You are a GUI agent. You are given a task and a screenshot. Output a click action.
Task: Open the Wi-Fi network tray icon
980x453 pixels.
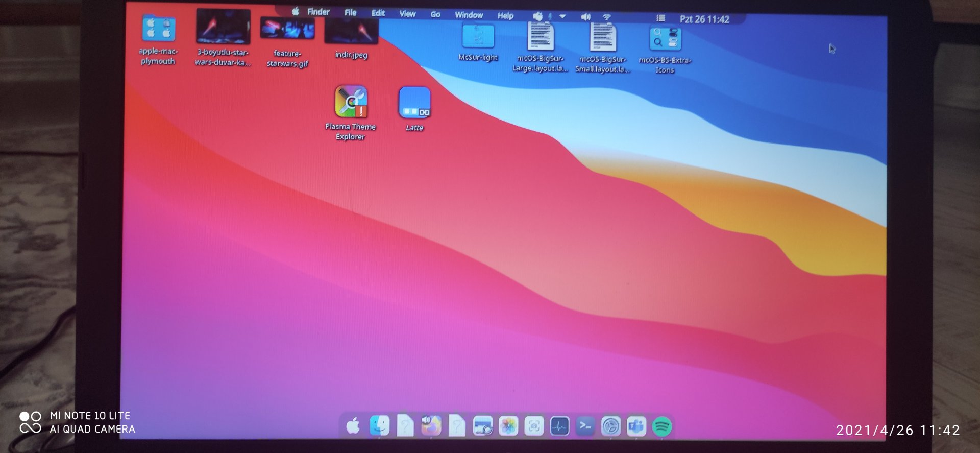click(x=607, y=17)
